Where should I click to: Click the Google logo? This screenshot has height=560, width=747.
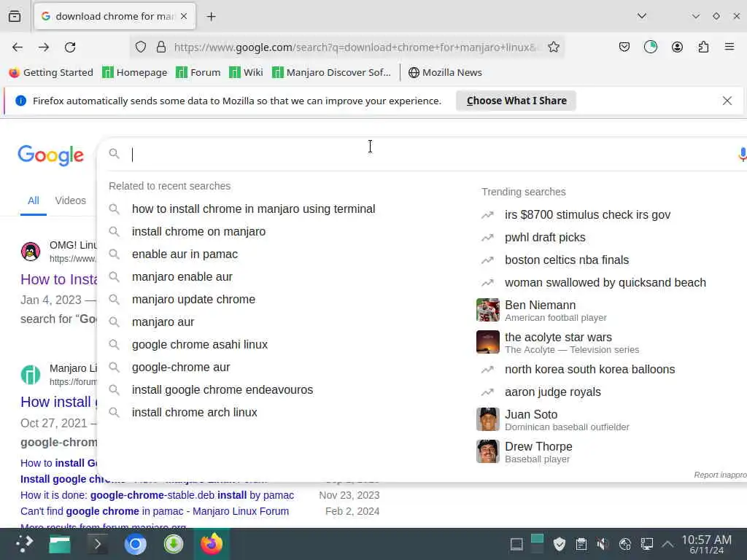pos(50,155)
